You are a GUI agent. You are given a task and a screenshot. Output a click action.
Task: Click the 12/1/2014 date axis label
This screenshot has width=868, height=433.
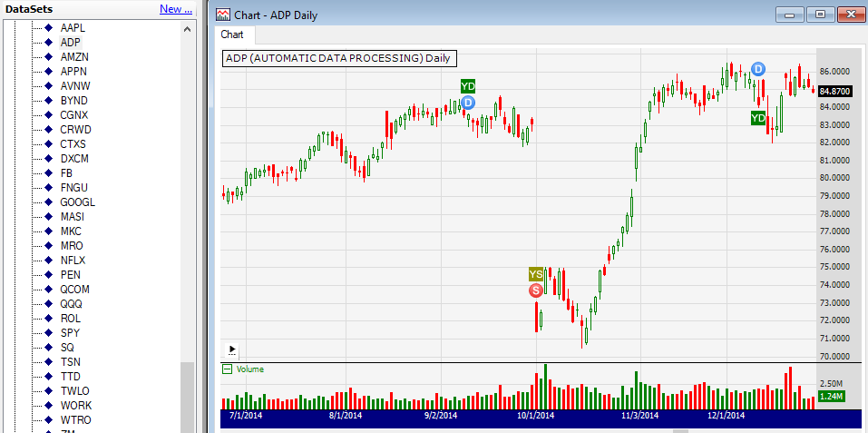pos(726,415)
